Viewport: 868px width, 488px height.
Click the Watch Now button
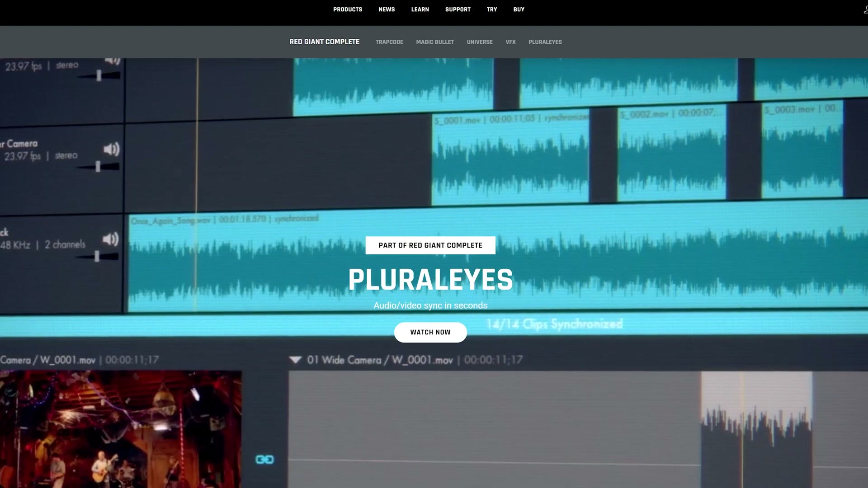tap(430, 332)
